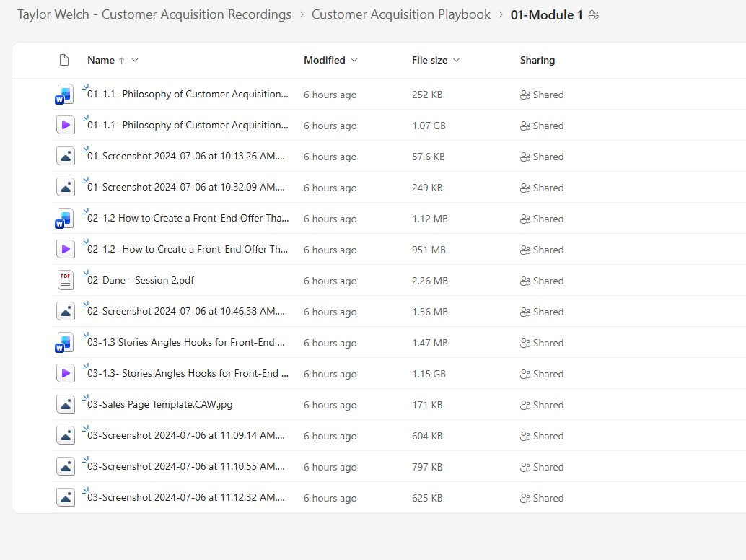Open the Word document icon for 01-1.1 Philosophy
This screenshot has width=746, height=560.
[64, 93]
